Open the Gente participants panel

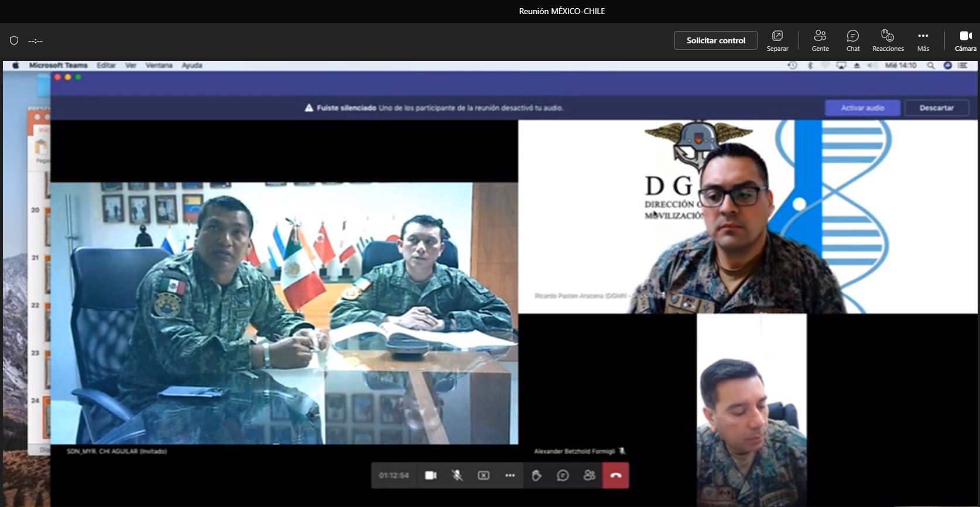coord(820,40)
